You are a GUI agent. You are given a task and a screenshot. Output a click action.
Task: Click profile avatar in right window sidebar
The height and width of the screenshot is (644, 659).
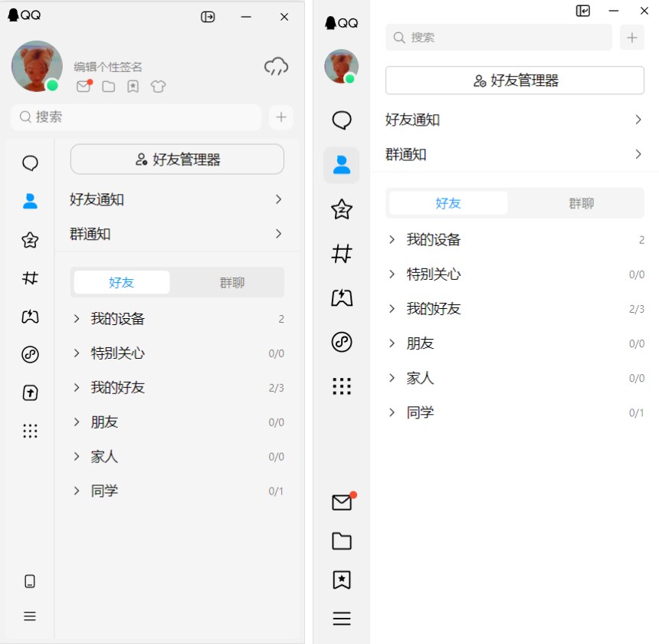coord(341,66)
